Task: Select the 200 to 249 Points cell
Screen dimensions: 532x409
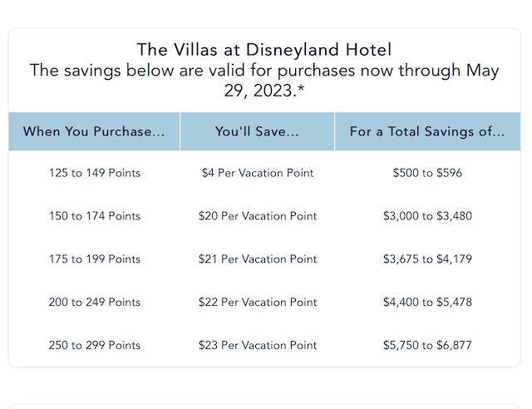Action: [95, 302]
